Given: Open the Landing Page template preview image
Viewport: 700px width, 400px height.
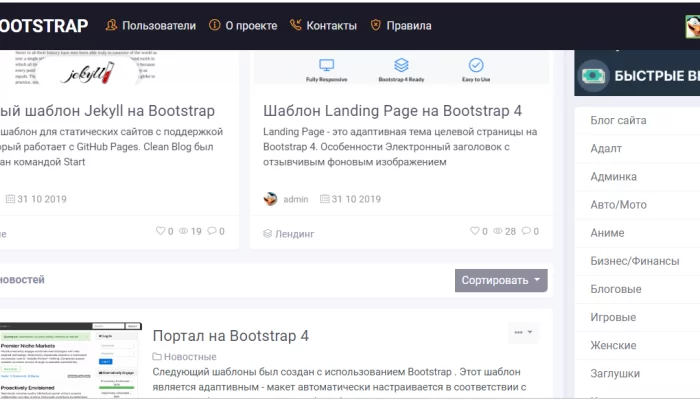Looking at the screenshot, I should tap(401, 68).
